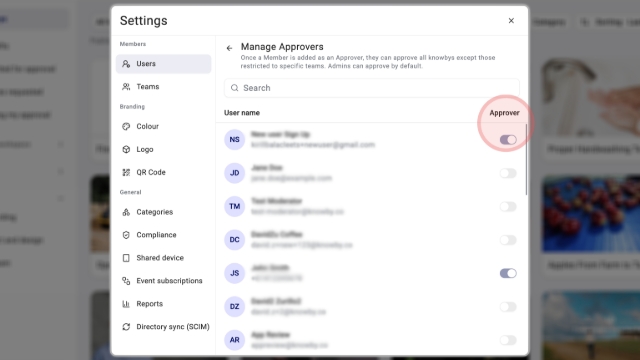Click the user list scrollbar
The image size is (640, 360).
click(x=526, y=159)
